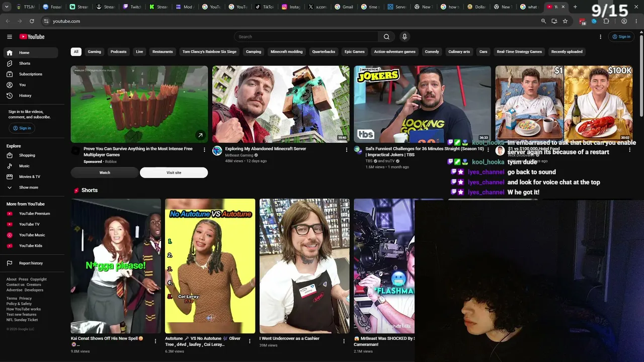Bookmark this page with the star

pyautogui.click(x=565, y=21)
